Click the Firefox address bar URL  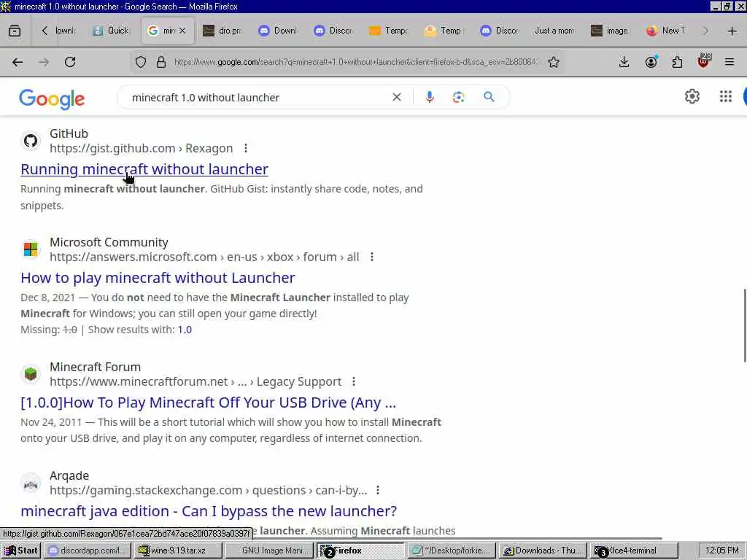(x=355, y=62)
